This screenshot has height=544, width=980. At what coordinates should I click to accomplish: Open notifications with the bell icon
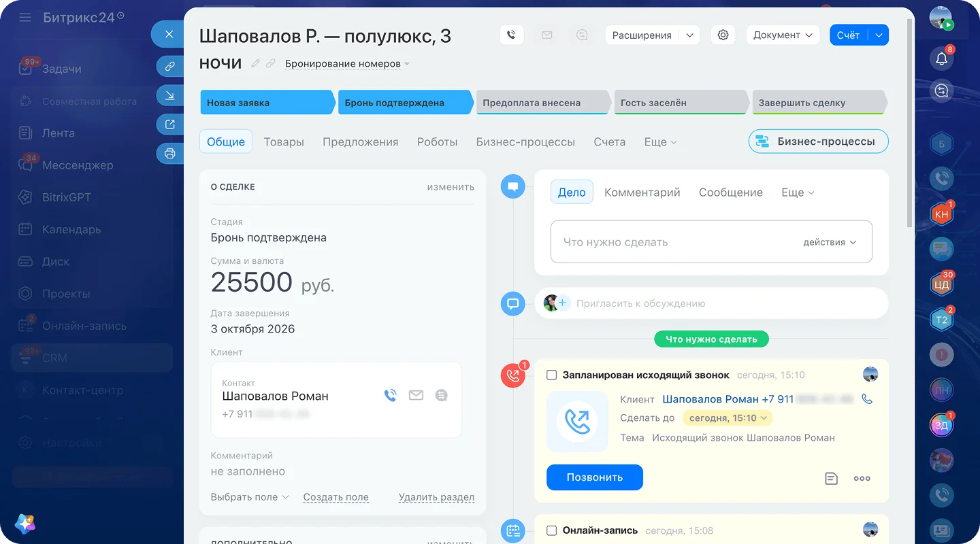point(942,58)
